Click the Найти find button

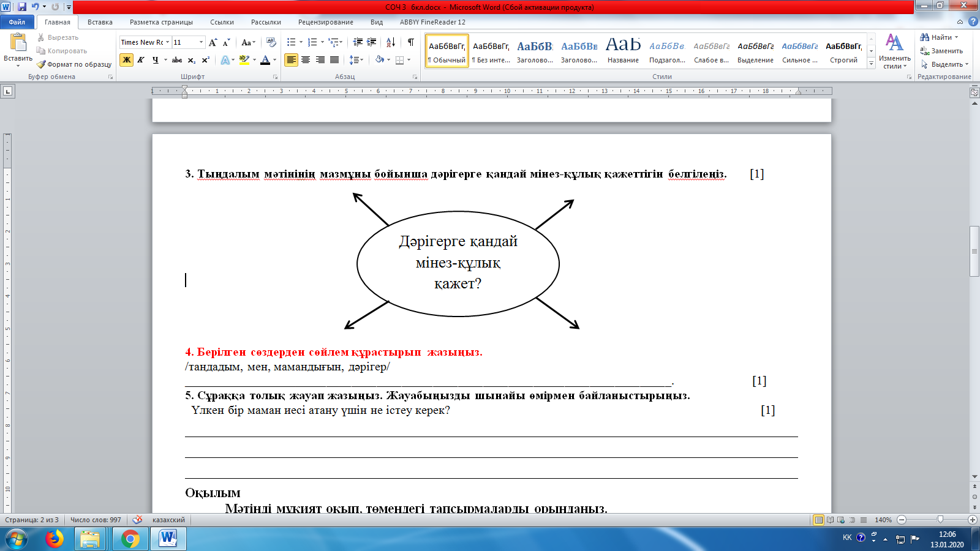coord(940,37)
